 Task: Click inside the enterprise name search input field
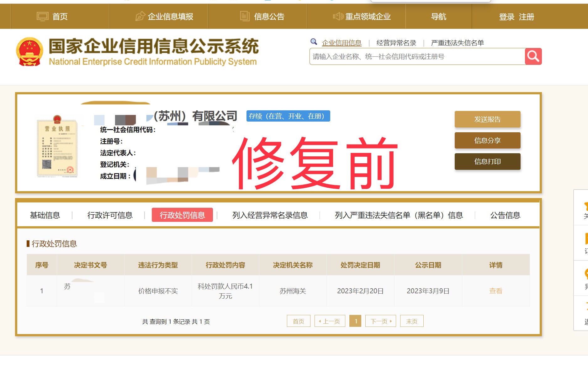coord(408,56)
